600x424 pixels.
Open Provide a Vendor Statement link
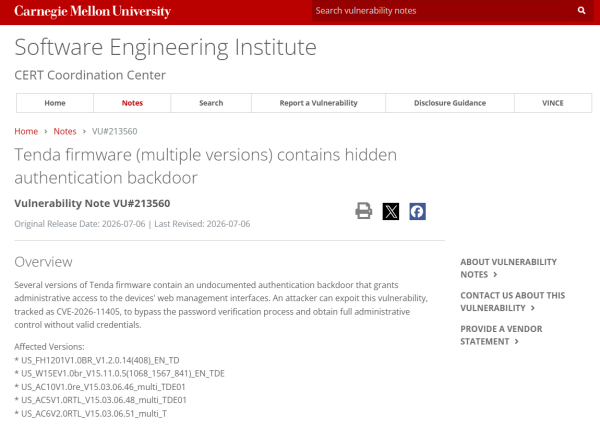pyautogui.click(x=501, y=335)
